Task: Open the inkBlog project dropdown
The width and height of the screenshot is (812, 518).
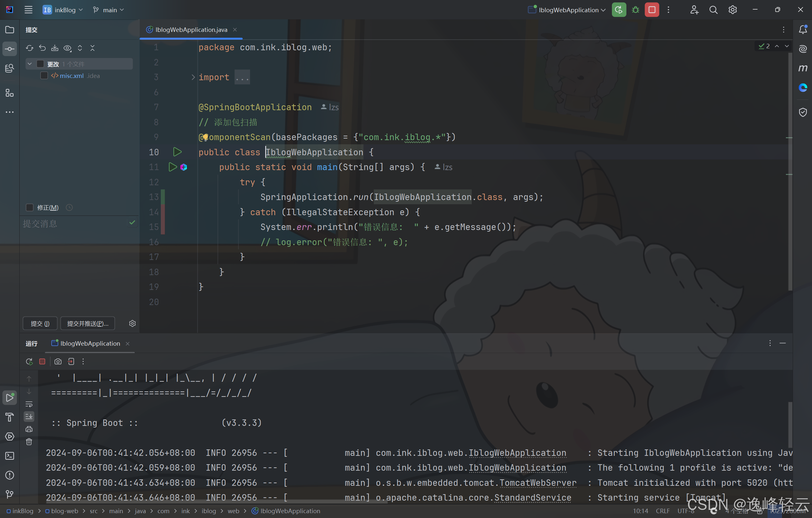Action: coord(63,10)
